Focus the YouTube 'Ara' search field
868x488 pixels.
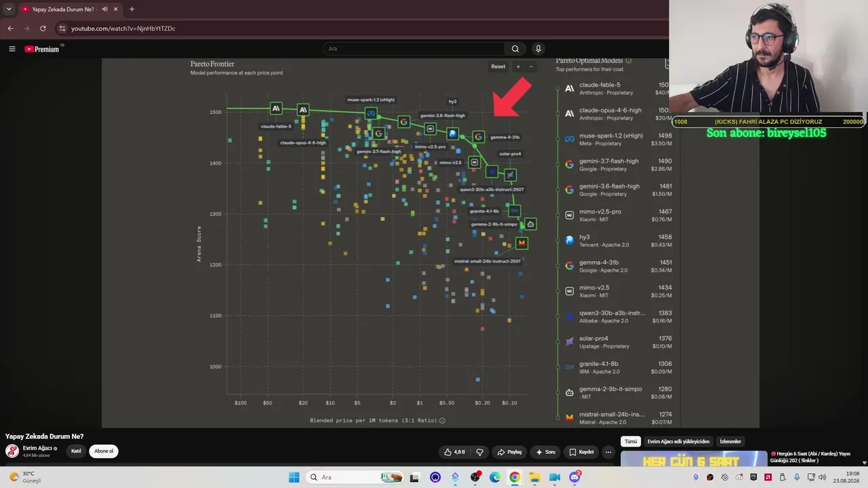pyautogui.click(x=414, y=49)
